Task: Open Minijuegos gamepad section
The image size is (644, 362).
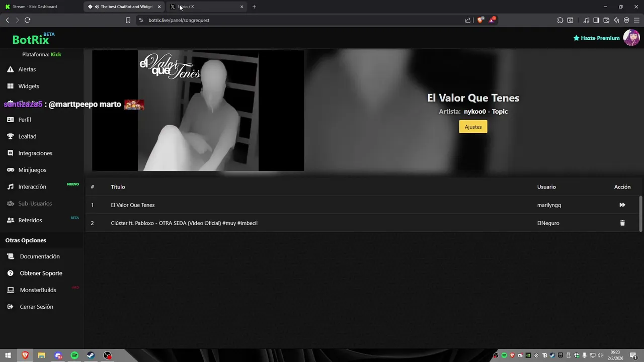Action: click(27, 170)
